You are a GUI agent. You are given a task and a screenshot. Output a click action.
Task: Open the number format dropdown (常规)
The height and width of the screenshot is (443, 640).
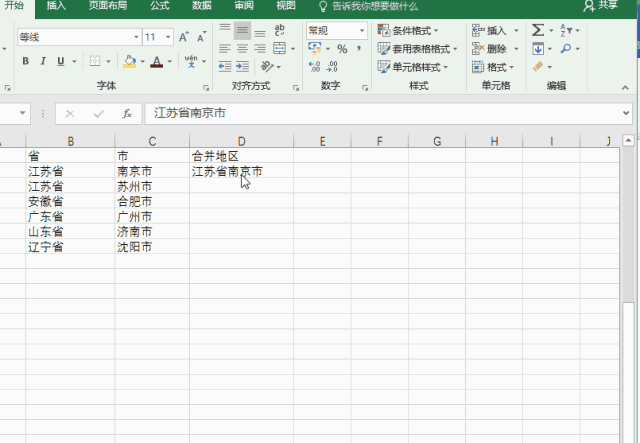pos(362,31)
